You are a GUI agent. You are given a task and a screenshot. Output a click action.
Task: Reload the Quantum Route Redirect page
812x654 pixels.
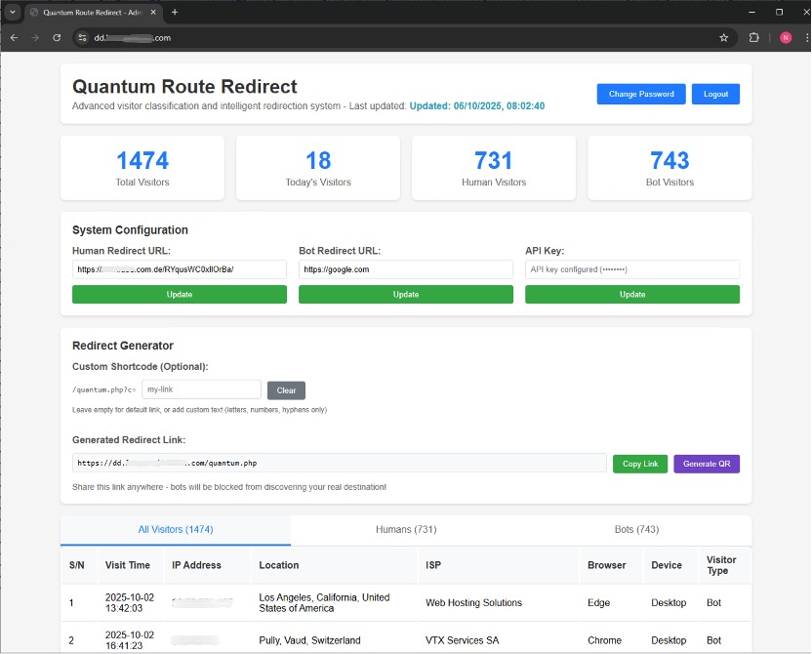tap(57, 37)
